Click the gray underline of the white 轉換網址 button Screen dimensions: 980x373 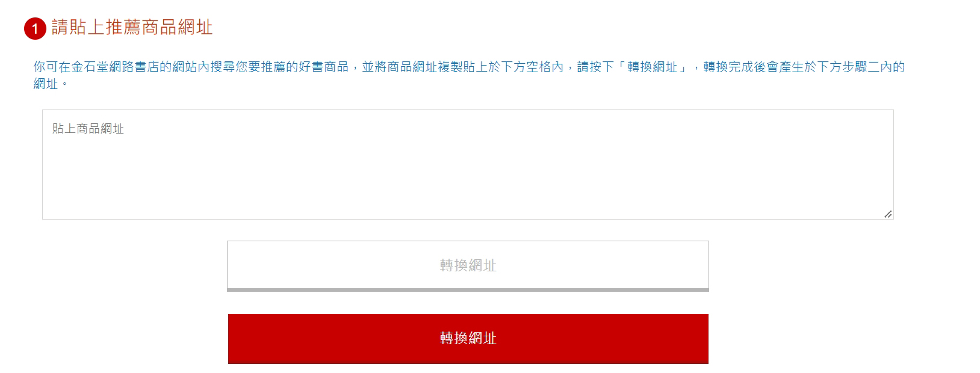tap(468, 290)
